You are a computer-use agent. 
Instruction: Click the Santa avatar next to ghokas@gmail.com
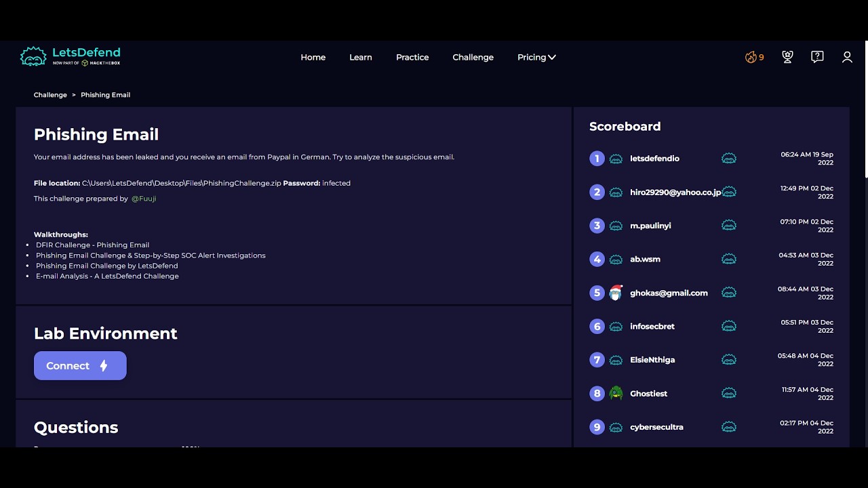pyautogui.click(x=616, y=293)
